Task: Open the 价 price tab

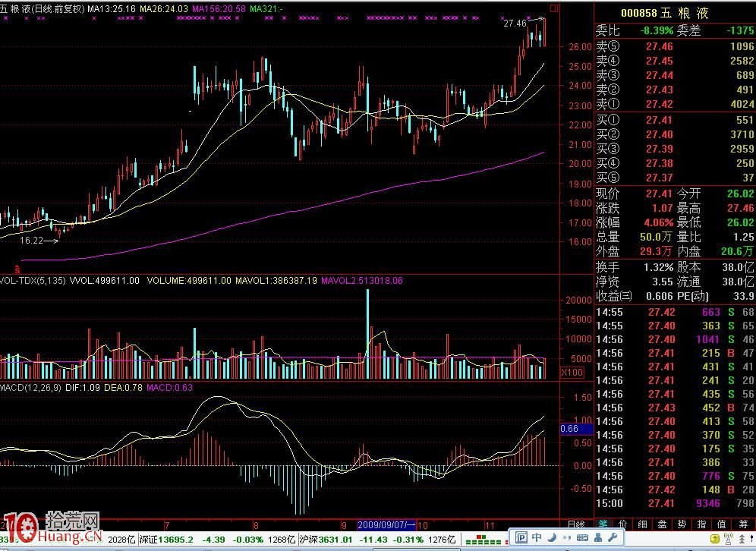Action: (x=622, y=524)
